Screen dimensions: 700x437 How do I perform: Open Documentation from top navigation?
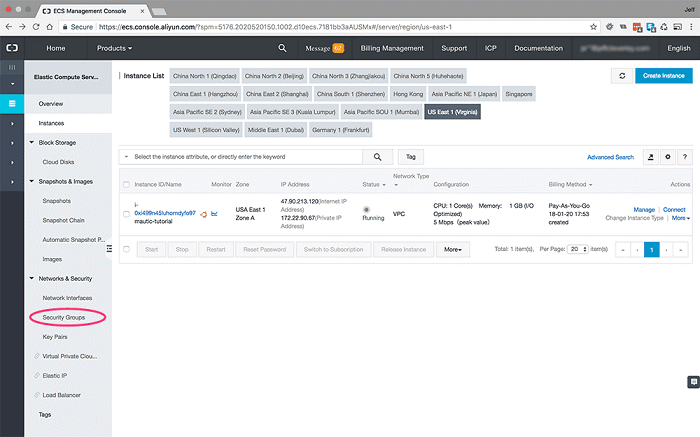(538, 48)
